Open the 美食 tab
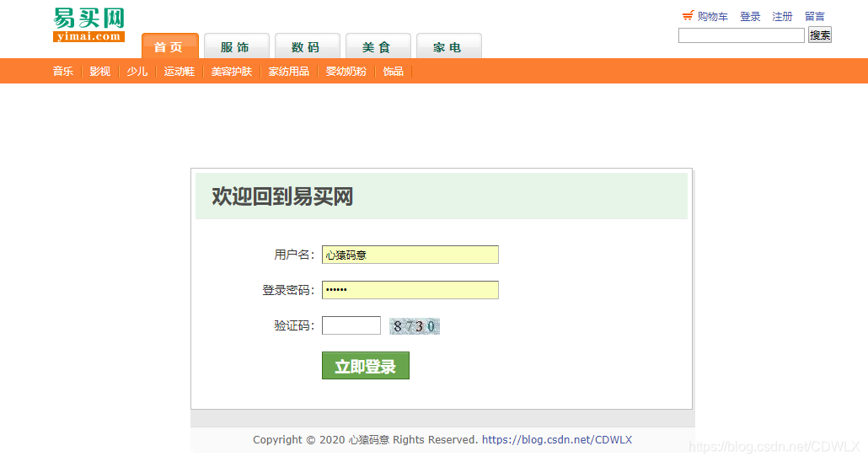Viewport: 868px width, 462px height. tap(378, 46)
